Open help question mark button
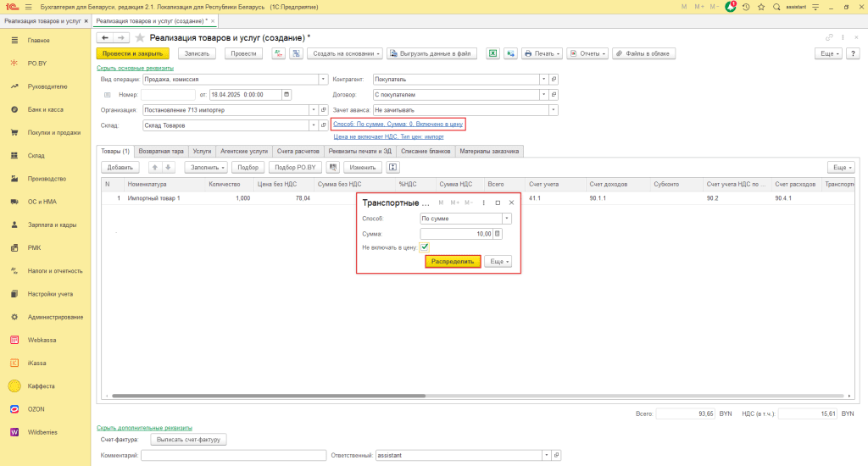This screenshot has width=868, height=466. point(853,53)
